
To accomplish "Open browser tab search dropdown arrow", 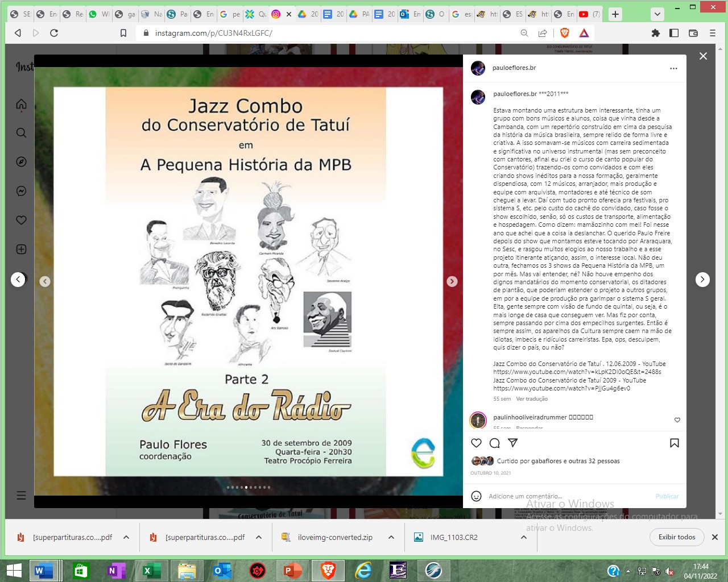I will coord(657,14).
